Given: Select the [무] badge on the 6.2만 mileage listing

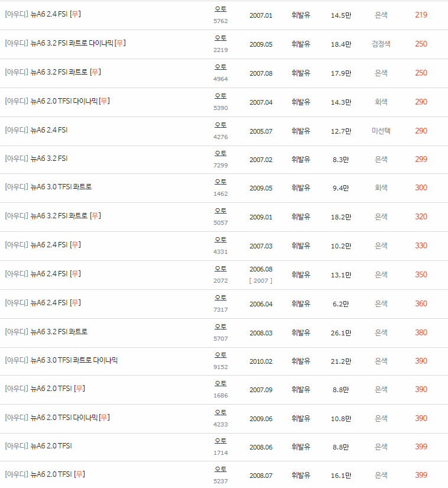Looking at the screenshot, I should click(x=75, y=303).
